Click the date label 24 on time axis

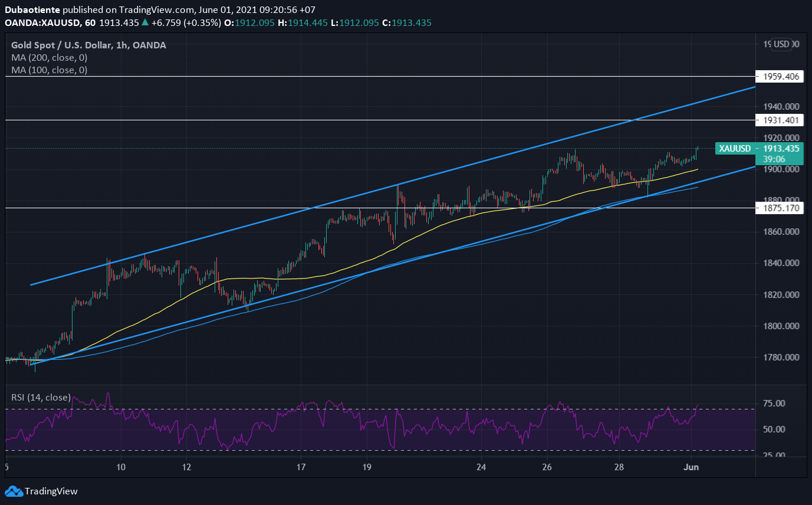pos(482,467)
